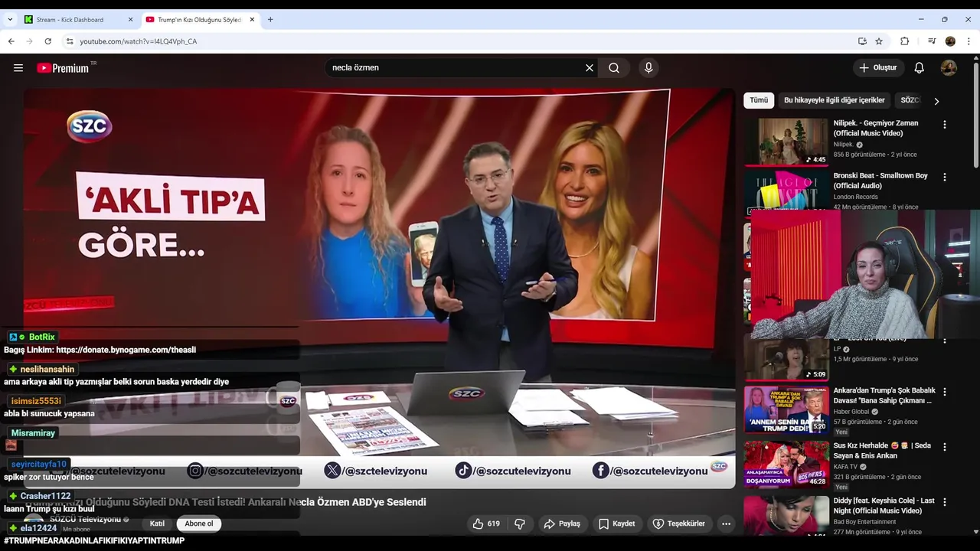Run search with the magnifier button
This screenshot has width=980, height=551.
pyautogui.click(x=614, y=67)
